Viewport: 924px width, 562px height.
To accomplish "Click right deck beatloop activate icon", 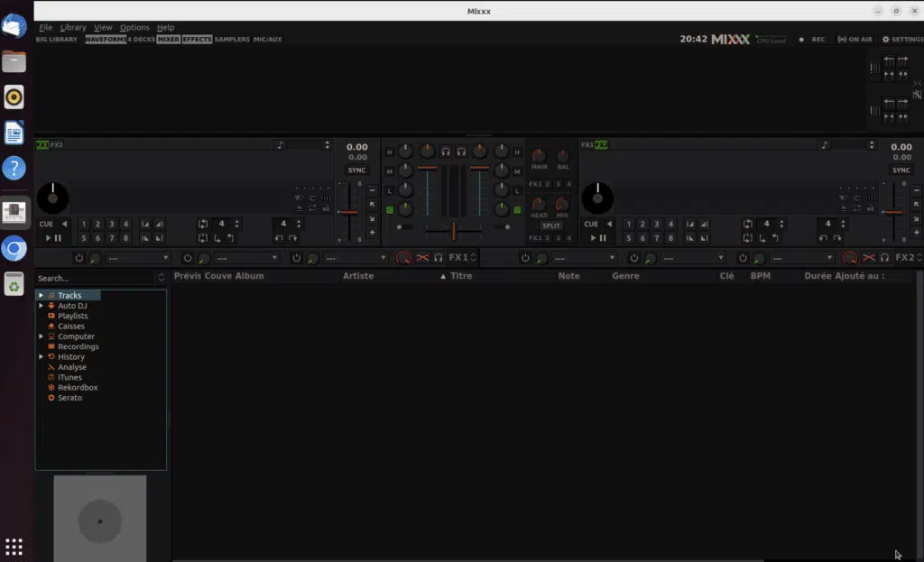I will tap(747, 224).
